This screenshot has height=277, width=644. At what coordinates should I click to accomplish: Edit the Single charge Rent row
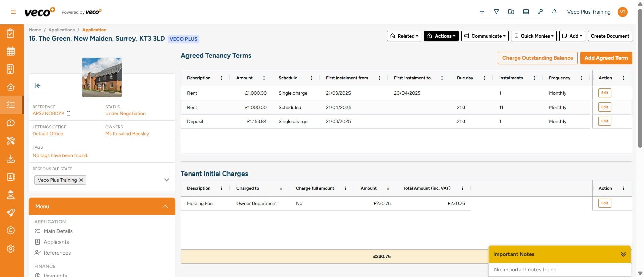point(605,93)
